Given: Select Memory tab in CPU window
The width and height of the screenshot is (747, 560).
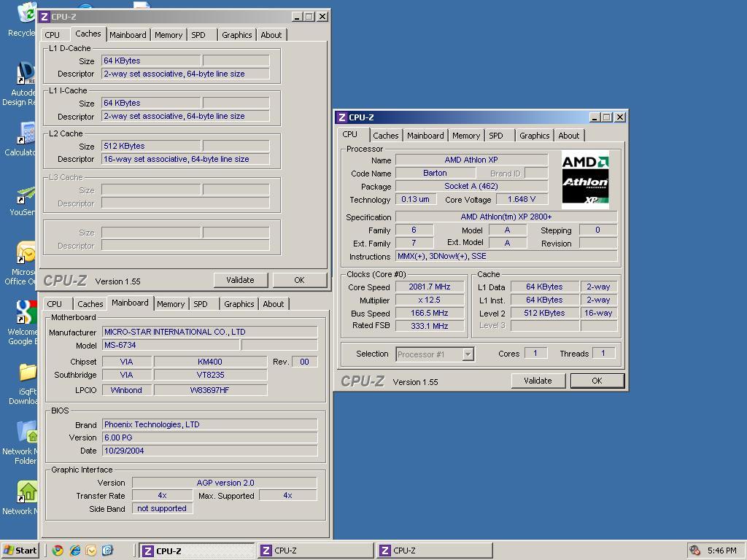Looking at the screenshot, I should [x=466, y=135].
